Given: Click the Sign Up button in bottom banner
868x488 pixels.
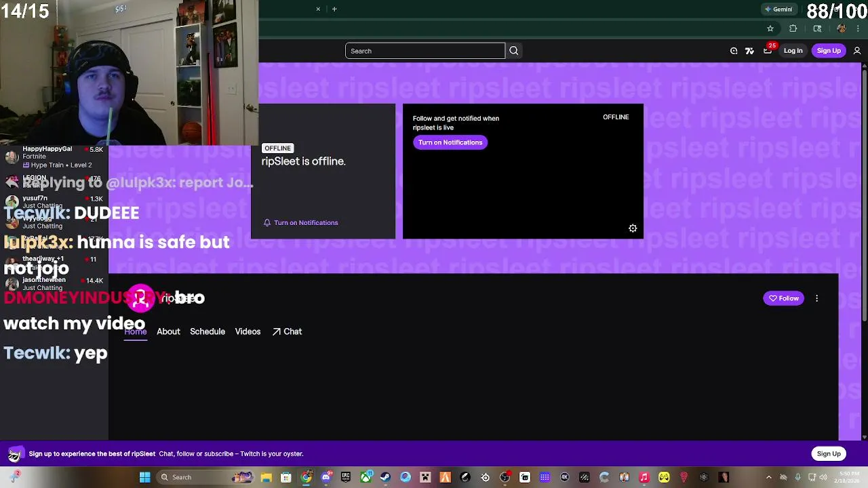Looking at the screenshot, I should 829,453.
